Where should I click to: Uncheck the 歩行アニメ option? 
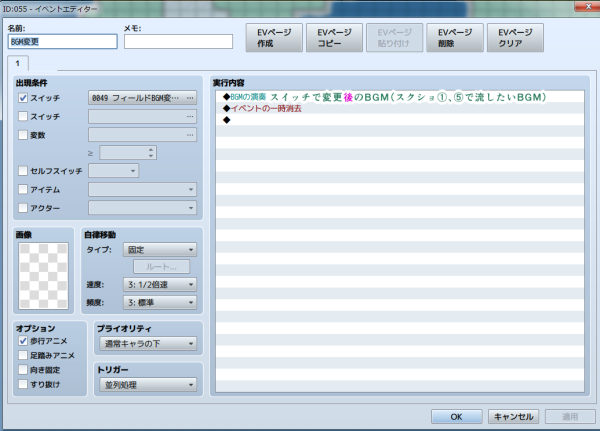[x=23, y=341]
